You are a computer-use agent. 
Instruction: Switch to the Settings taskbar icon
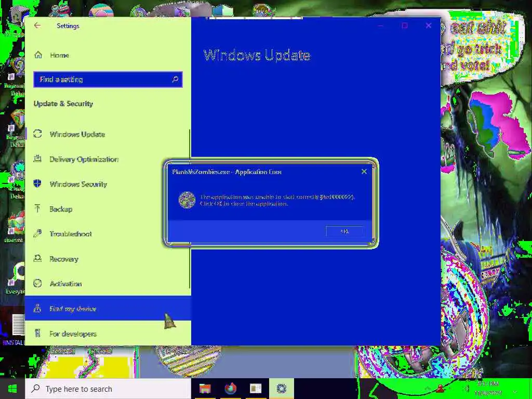coord(281,389)
